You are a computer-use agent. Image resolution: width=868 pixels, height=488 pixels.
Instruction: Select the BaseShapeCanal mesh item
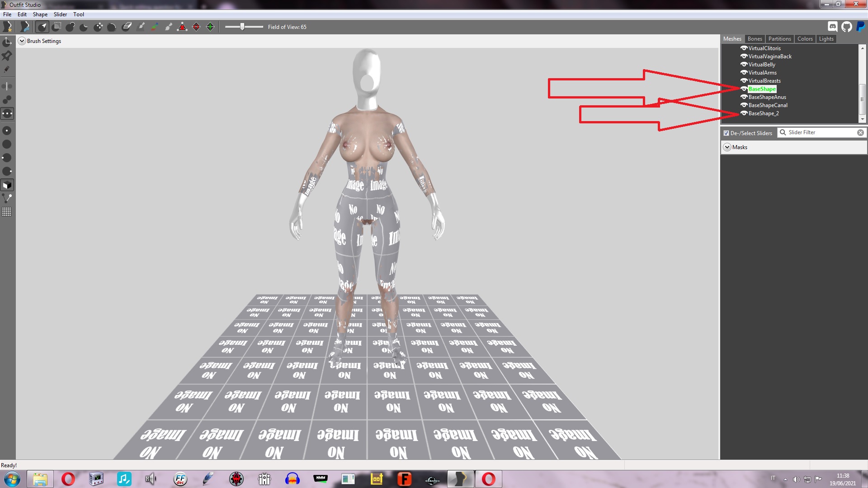(768, 105)
